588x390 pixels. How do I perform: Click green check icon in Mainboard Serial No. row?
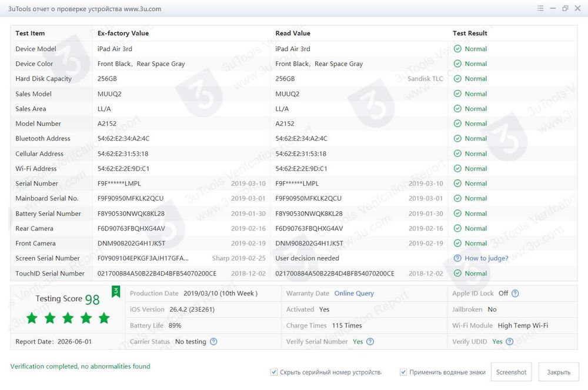(457, 198)
